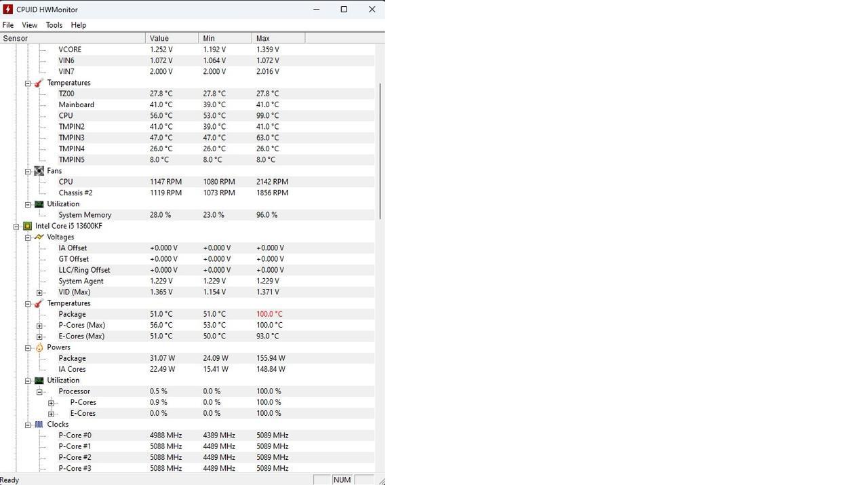Click the vertical scrollbar thumb
The image size is (868, 485).
click(x=380, y=151)
